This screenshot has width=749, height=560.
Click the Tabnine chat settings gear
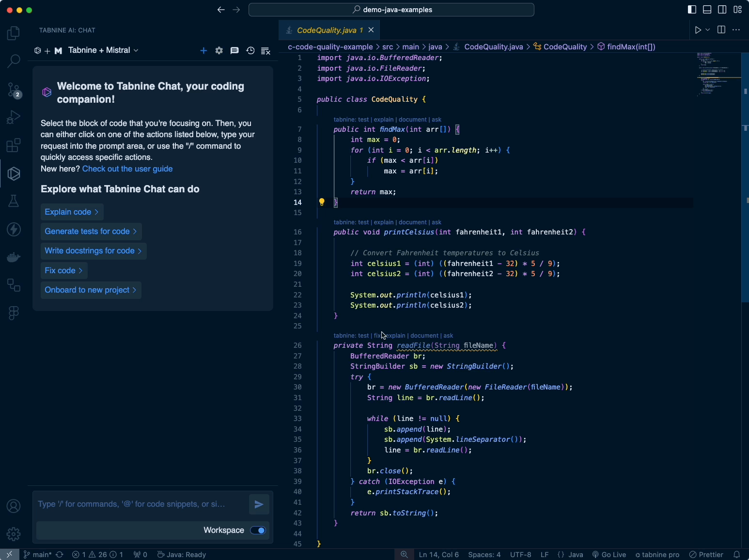219,50
